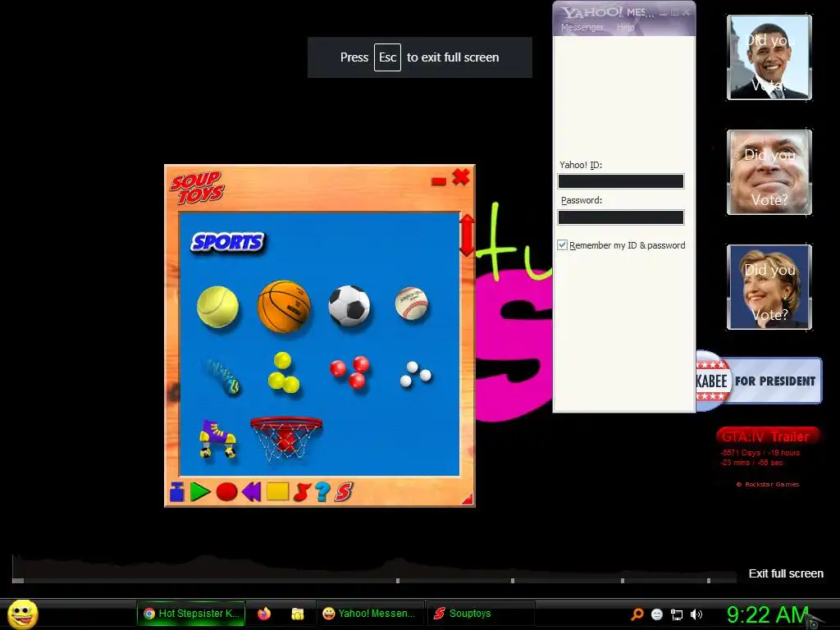Click the volume speaker tray icon

(696, 614)
